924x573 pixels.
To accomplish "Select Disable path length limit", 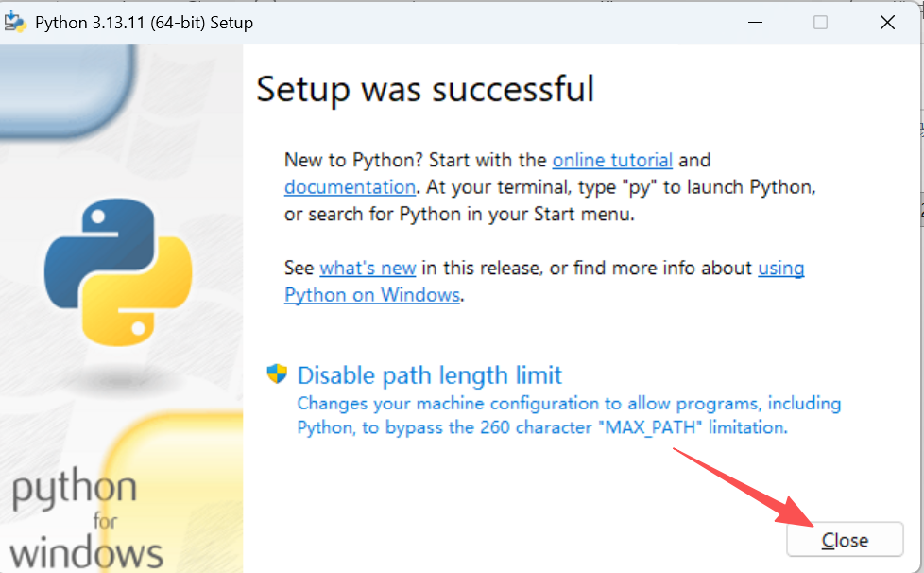I will pos(430,375).
